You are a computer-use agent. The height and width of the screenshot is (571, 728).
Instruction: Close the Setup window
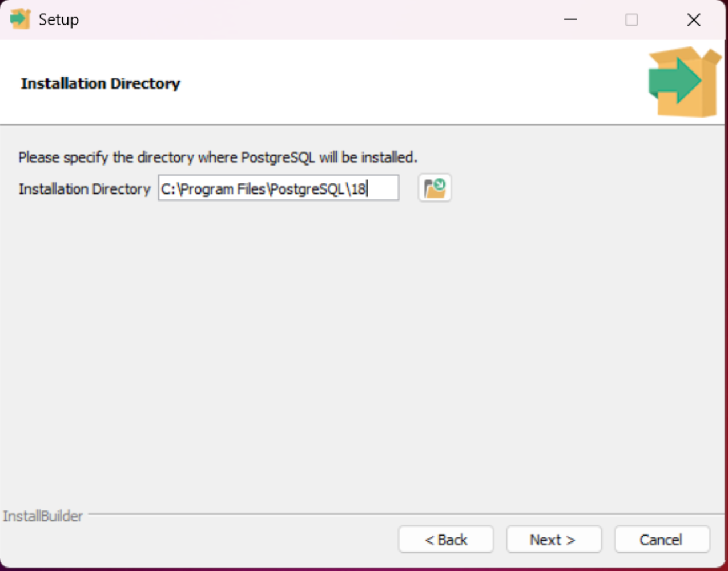coord(694,19)
